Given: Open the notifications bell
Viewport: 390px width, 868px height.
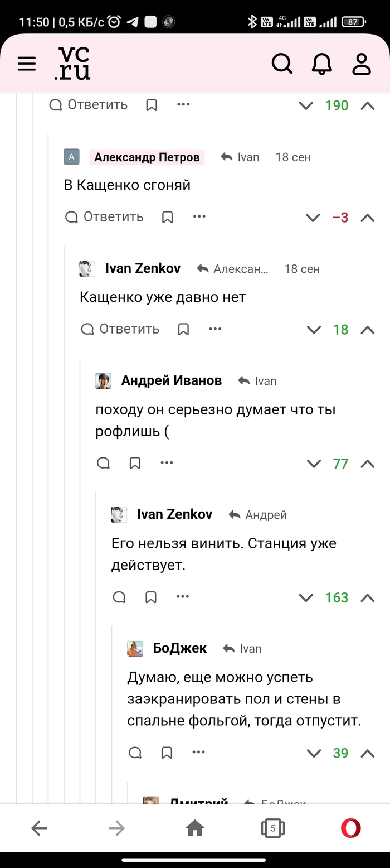Looking at the screenshot, I should click(x=321, y=64).
